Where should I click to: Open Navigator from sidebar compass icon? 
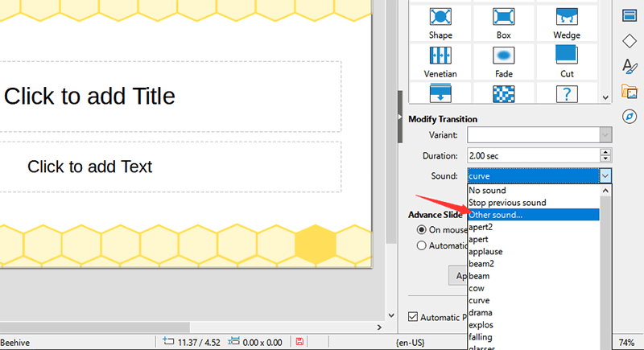630,117
